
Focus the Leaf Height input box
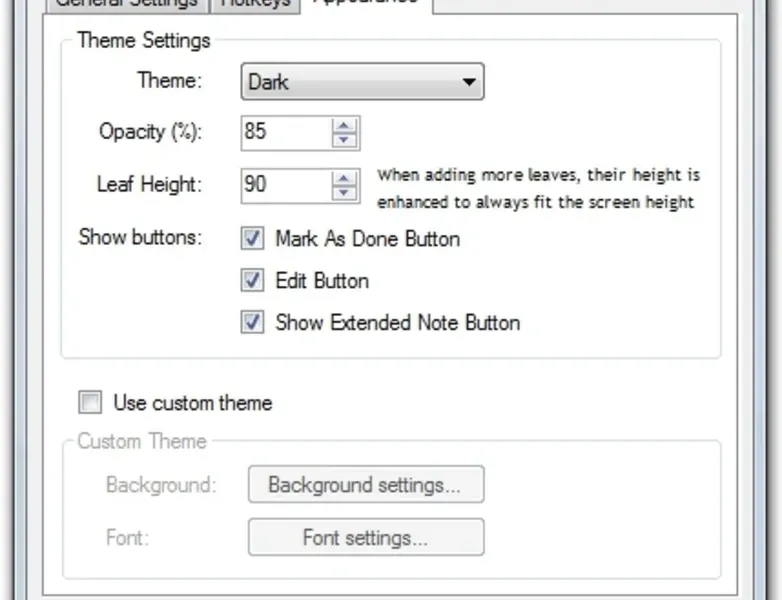click(x=285, y=184)
